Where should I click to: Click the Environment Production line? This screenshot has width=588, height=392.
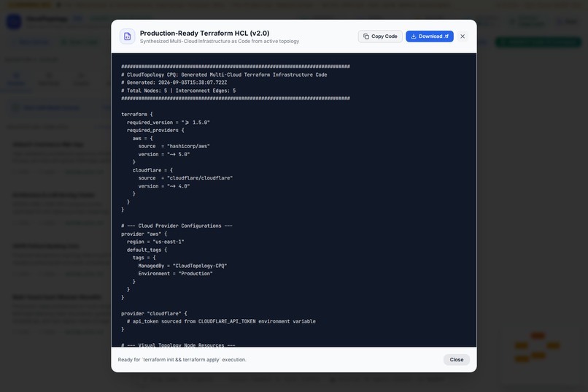176,274
